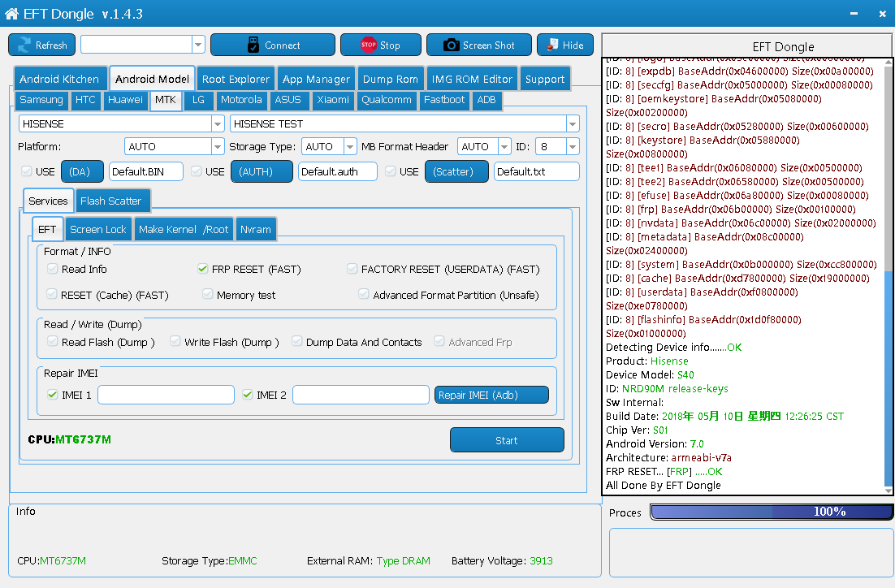Click the (DA) file button
The image size is (895, 588).
[82, 171]
